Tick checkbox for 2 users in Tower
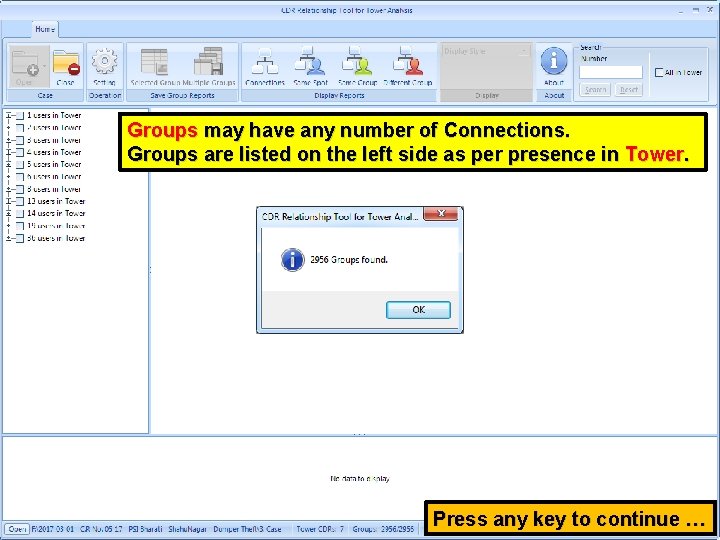 point(20,128)
